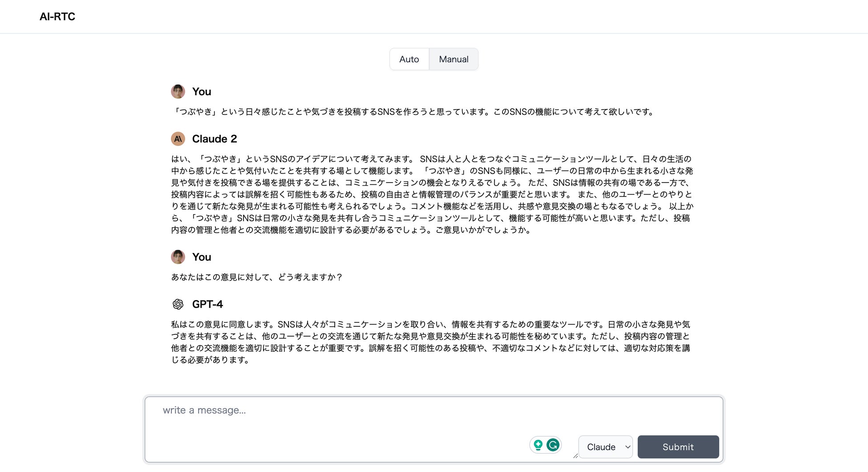
Task: Click the Claude 2 avatar icon
Action: click(x=178, y=139)
